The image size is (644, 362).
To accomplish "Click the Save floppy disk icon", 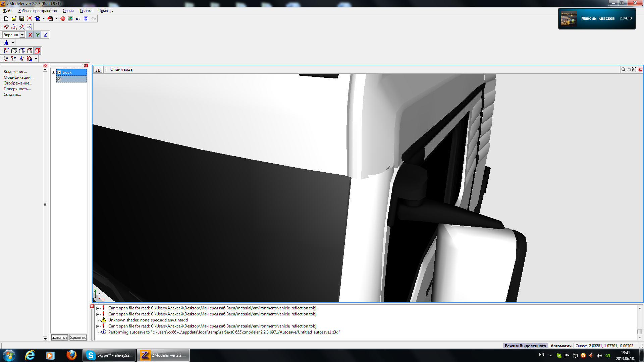I will pyautogui.click(x=22, y=19).
